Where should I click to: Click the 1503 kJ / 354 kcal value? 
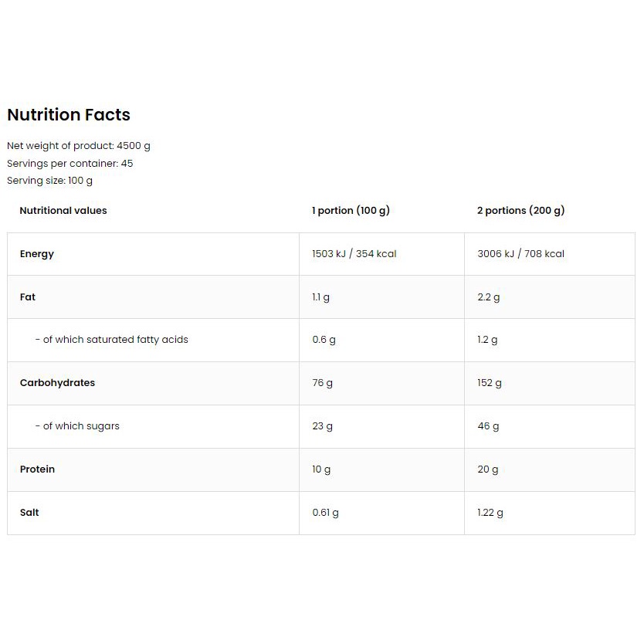(354, 254)
